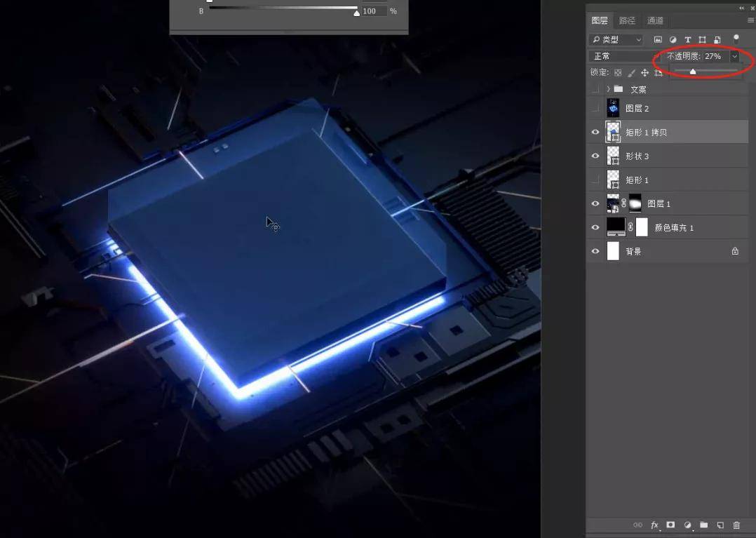Open the 类型 layer filter dropdown
The image size is (756, 538).
pos(616,40)
